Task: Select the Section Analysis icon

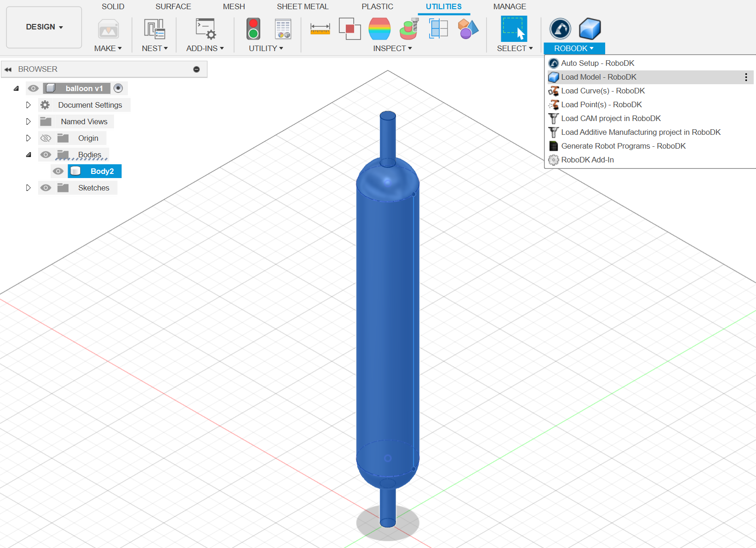Action: point(438,29)
